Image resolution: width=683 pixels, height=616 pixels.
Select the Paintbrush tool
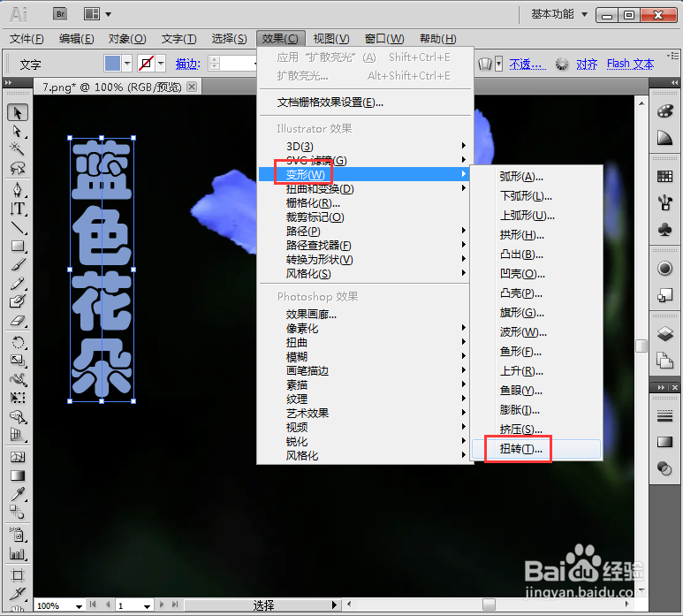[18, 265]
